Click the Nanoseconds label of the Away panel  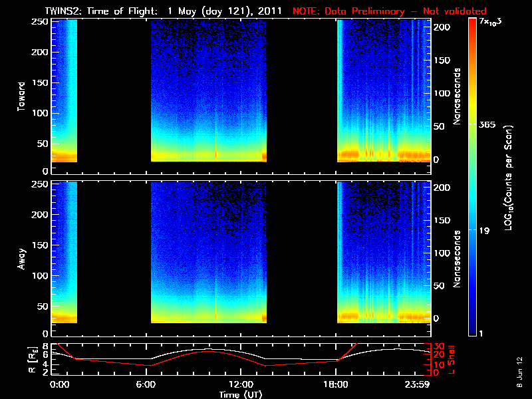tap(458, 259)
